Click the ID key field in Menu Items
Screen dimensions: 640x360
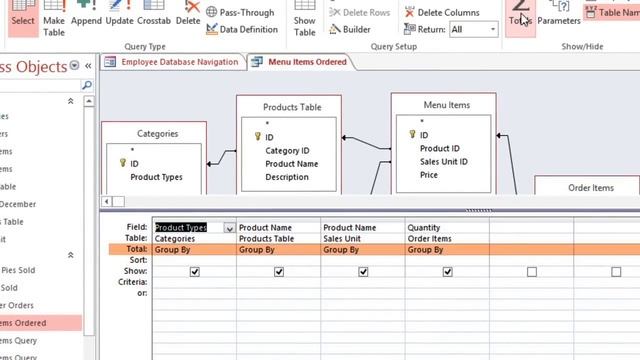[x=424, y=135]
